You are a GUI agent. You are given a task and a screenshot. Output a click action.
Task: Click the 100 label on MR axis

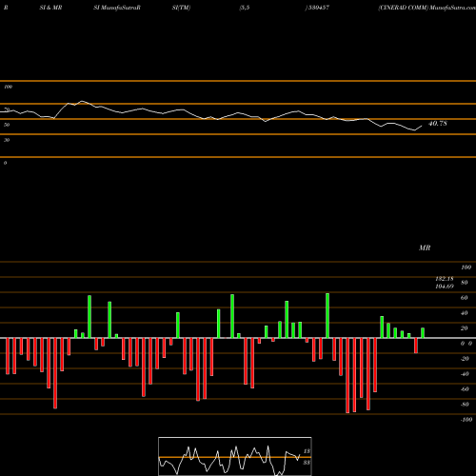[466, 268]
